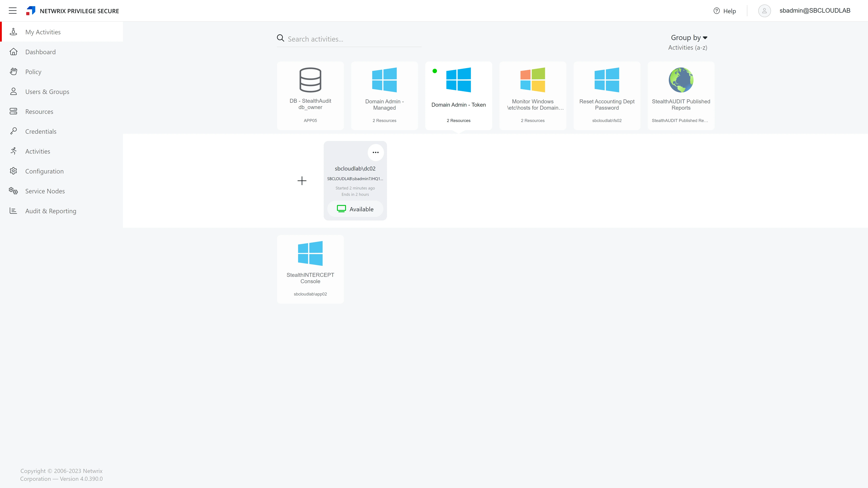Click the Policy hand icon
This screenshot has height=488, width=868.
(13, 71)
